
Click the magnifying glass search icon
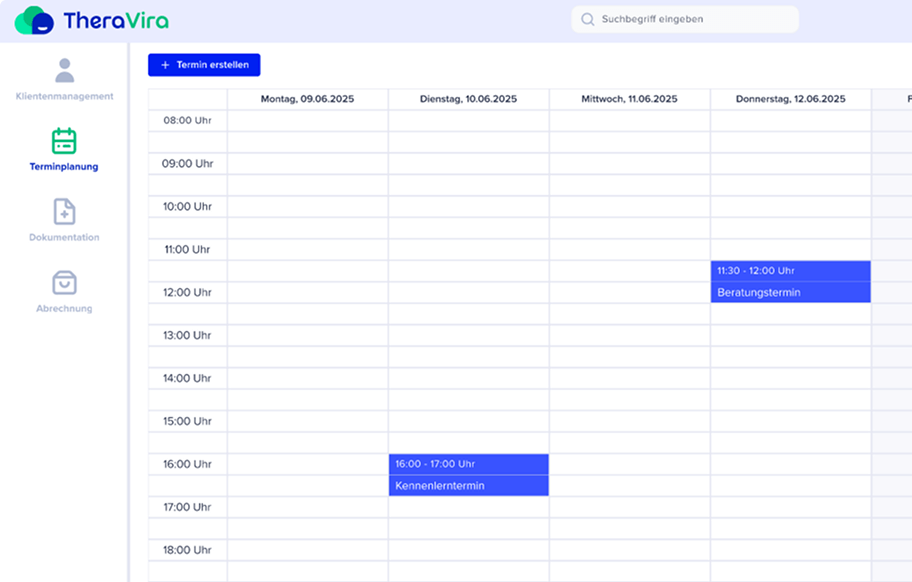point(587,19)
